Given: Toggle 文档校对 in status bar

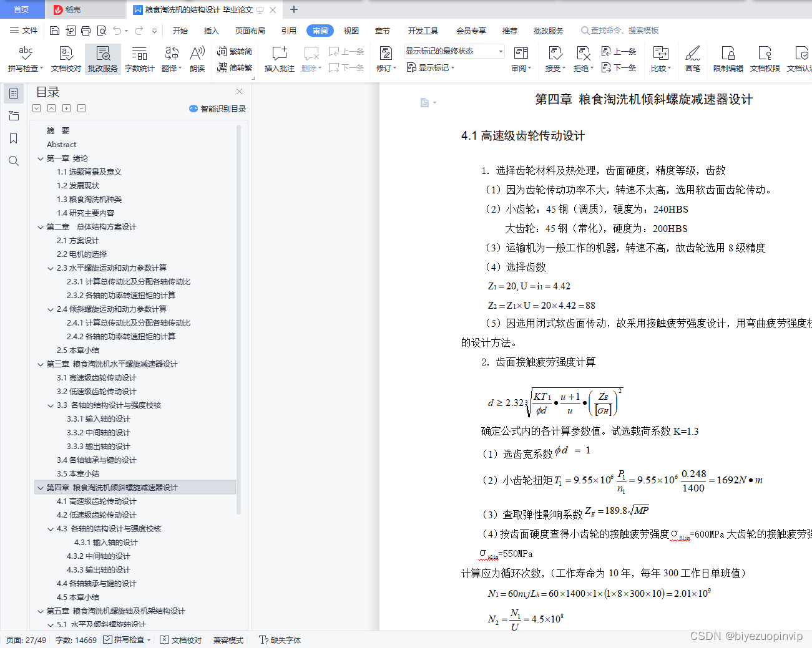Looking at the screenshot, I should [181, 640].
